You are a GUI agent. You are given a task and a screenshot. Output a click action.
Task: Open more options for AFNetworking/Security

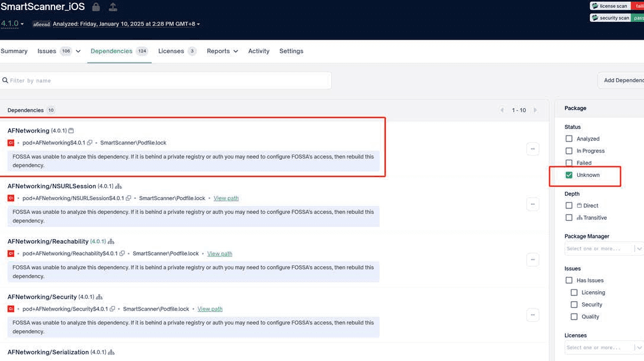tap(532, 315)
